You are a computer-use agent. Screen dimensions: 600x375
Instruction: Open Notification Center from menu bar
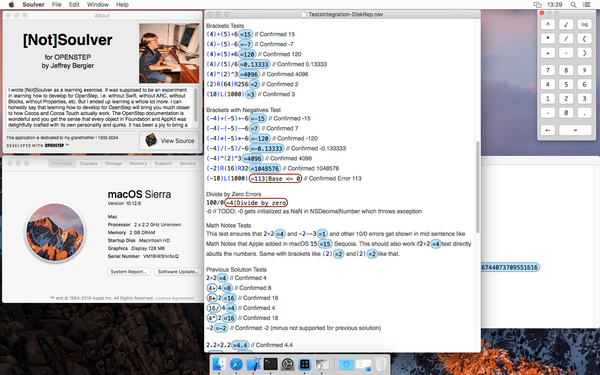click(x=586, y=5)
